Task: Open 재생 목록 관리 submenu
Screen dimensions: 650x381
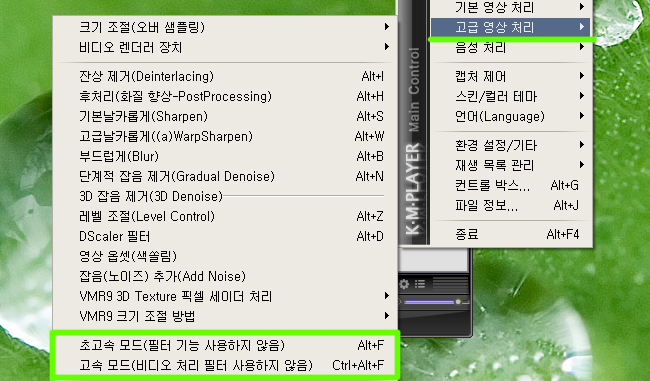Action: coord(511,165)
